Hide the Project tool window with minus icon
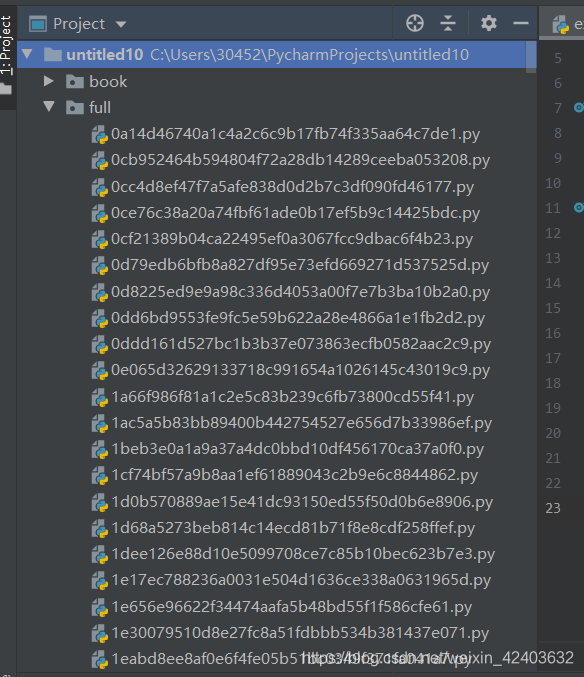The height and width of the screenshot is (677, 584). [x=521, y=23]
